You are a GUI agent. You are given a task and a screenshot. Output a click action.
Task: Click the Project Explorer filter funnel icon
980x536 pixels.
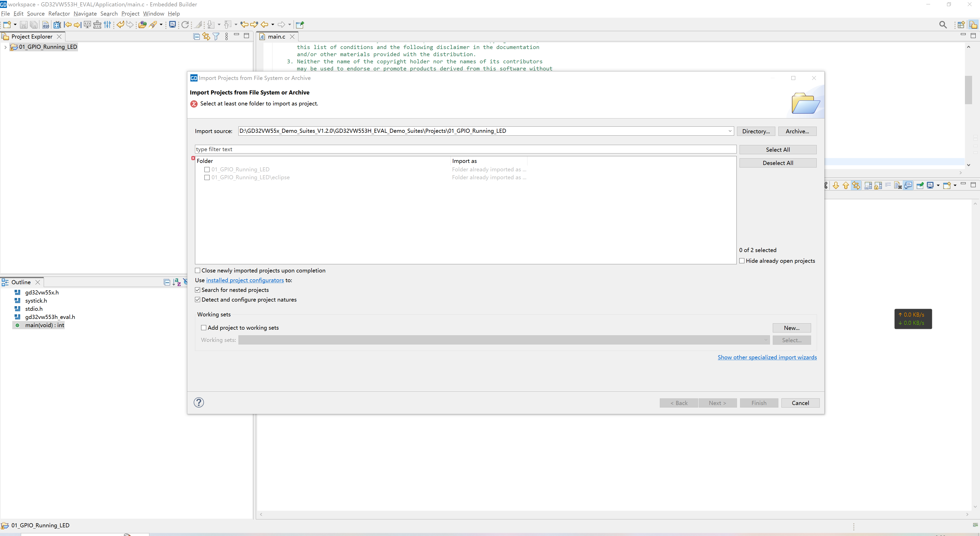tap(216, 37)
